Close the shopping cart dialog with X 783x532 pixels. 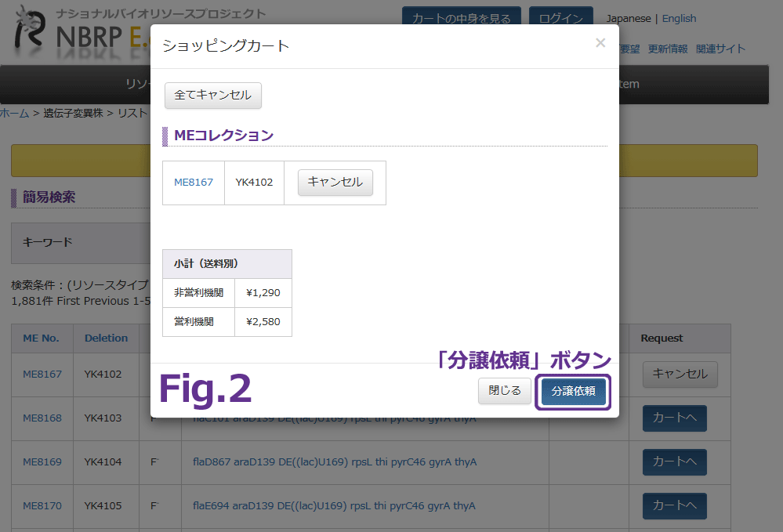pos(600,43)
